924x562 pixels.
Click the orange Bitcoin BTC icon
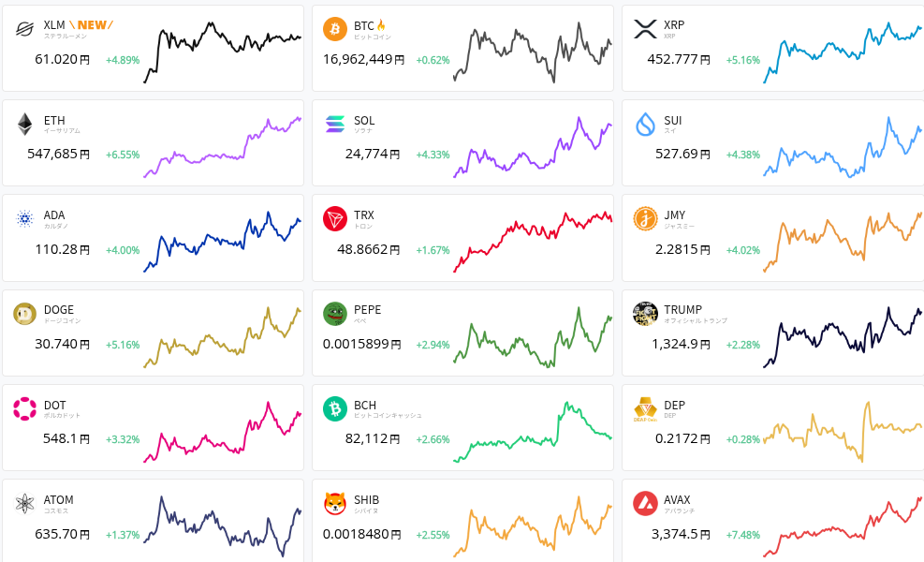(x=335, y=30)
